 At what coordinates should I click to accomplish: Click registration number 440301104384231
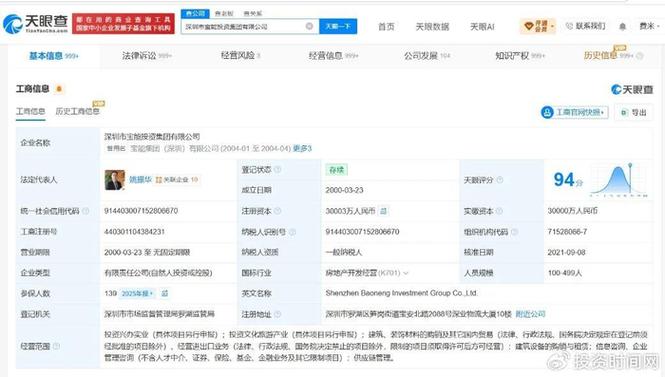click(x=134, y=232)
